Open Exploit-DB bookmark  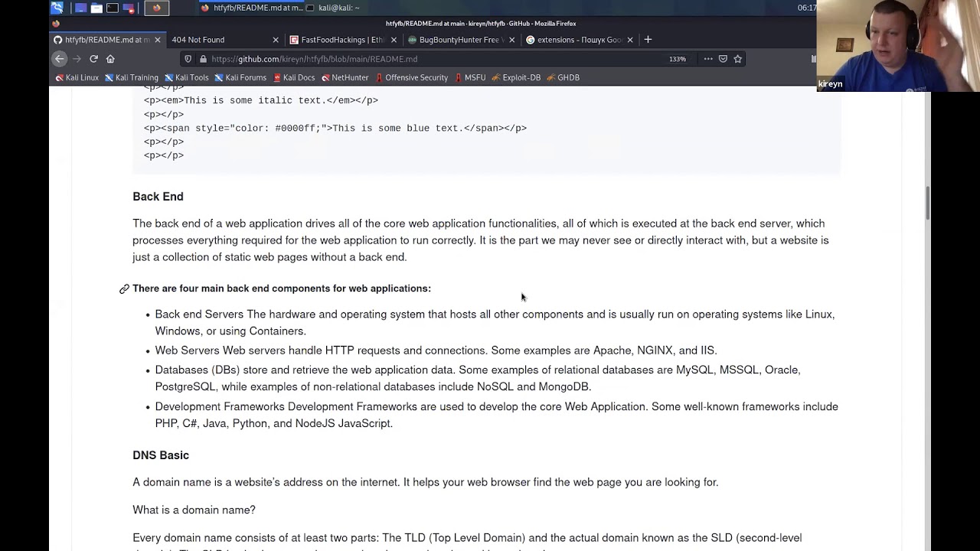pos(516,77)
